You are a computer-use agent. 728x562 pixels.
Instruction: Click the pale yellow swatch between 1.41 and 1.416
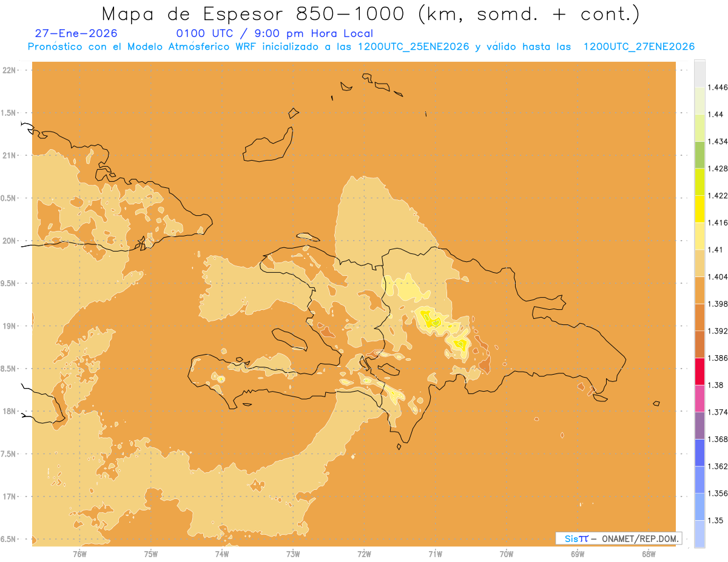pos(699,236)
